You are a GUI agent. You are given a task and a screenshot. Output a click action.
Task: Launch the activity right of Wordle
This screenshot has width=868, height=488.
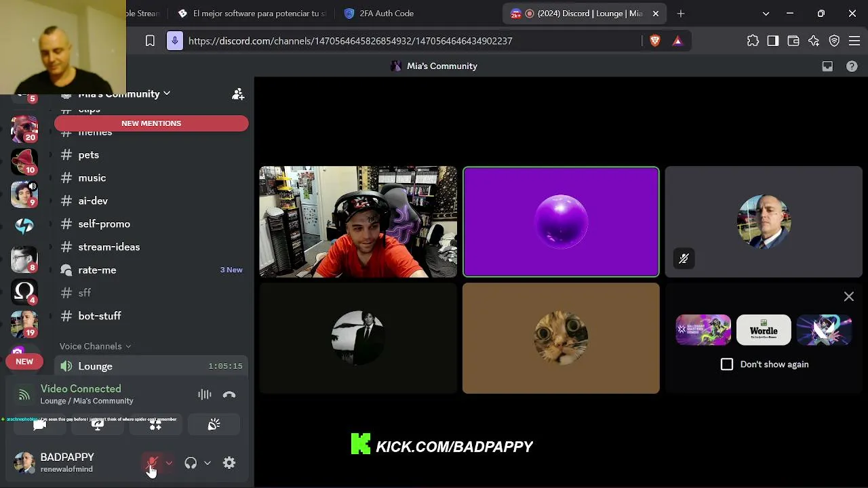pyautogui.click(x=824, y=330)
